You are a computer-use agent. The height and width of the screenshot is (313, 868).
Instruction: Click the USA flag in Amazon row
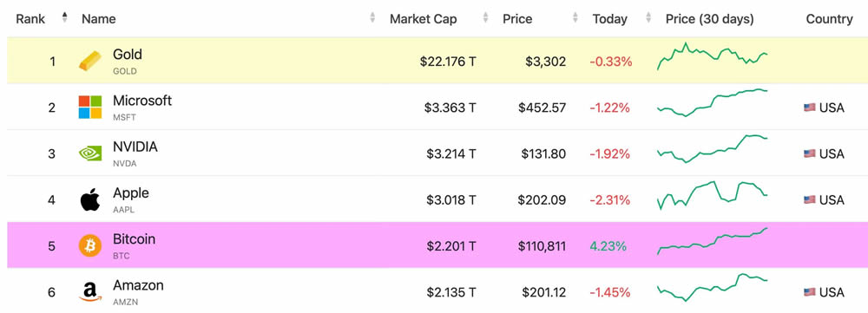tap(809, 292)
